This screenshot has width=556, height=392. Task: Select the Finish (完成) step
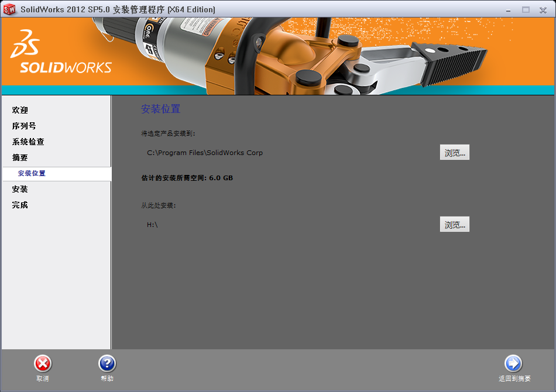click(20, 205)
